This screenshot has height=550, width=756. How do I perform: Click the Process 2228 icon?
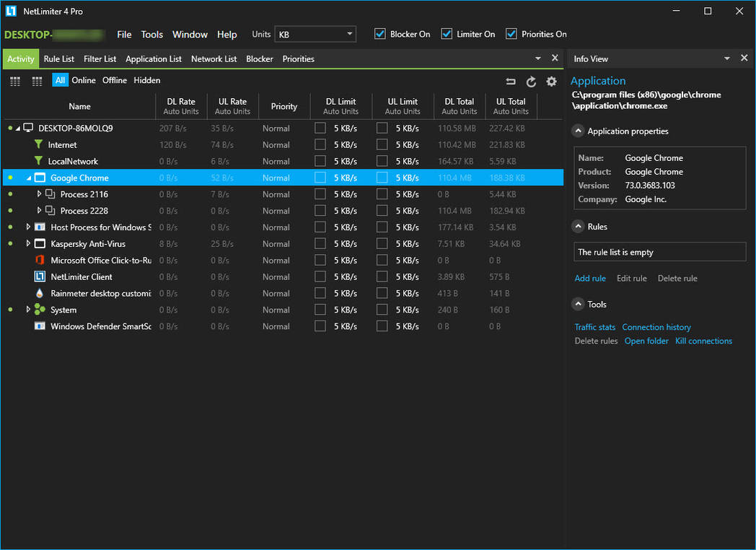point(50,210)
